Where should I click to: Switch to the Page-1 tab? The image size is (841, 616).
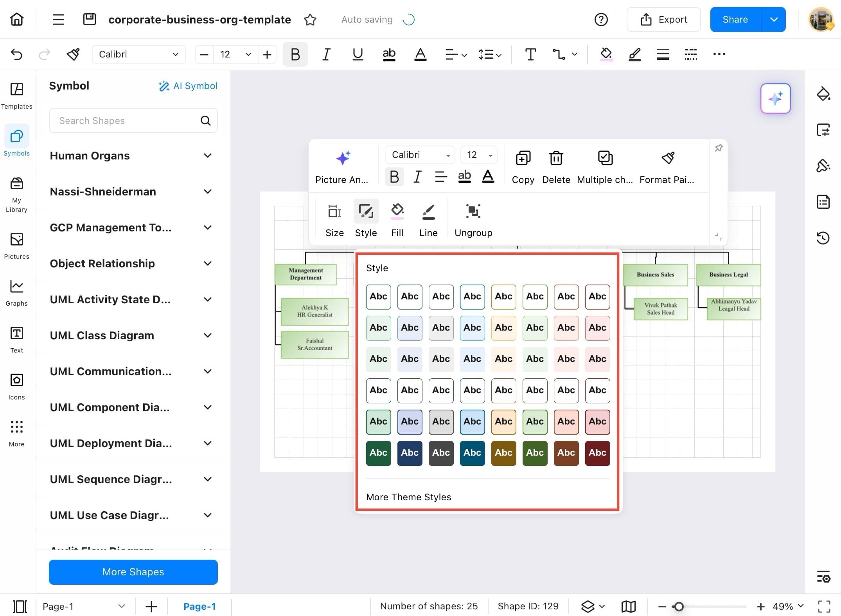199,606
